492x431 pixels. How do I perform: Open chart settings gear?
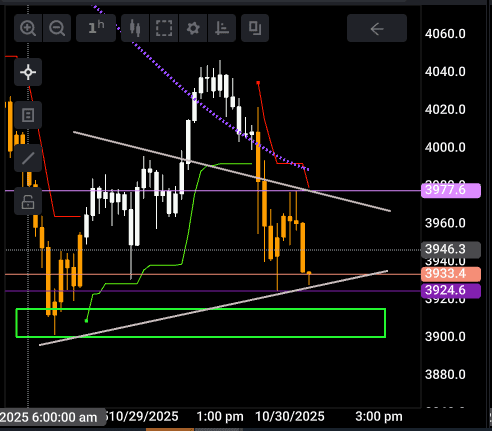point(193,28)
